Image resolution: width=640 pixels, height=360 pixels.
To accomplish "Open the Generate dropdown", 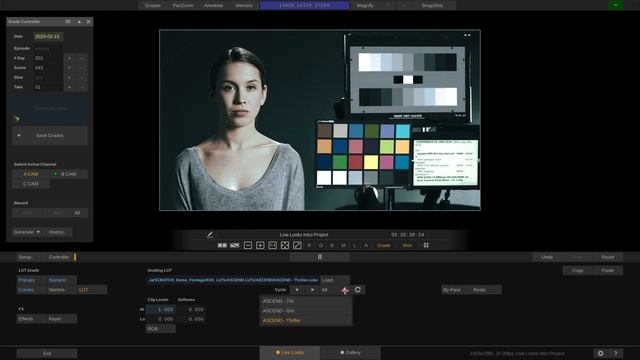I will (x=27, y=232).
